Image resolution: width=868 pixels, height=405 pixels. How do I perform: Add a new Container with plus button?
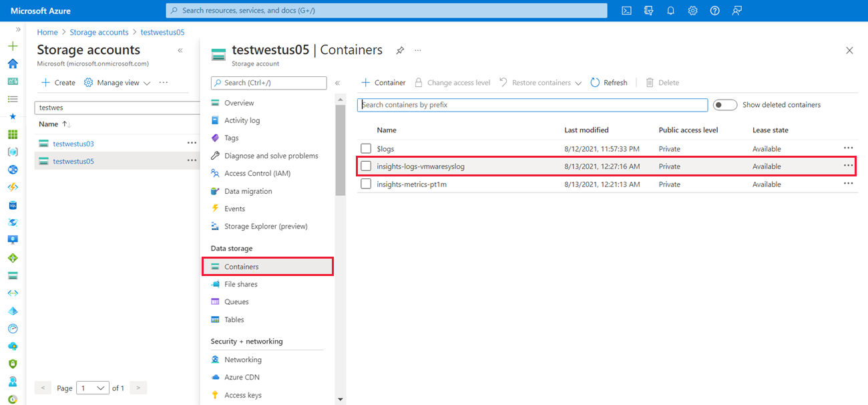(383, 83)
